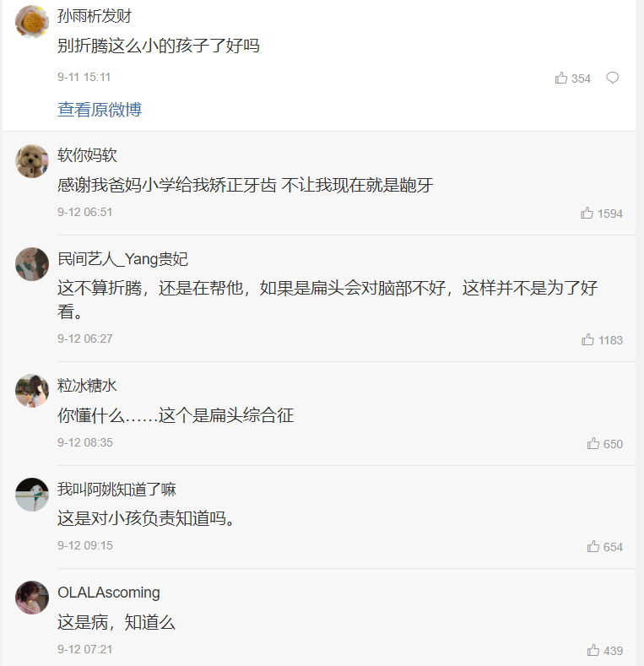Like 孙雨析发财's post with 354 likes
644x666 pixels.
coord(562,79)
